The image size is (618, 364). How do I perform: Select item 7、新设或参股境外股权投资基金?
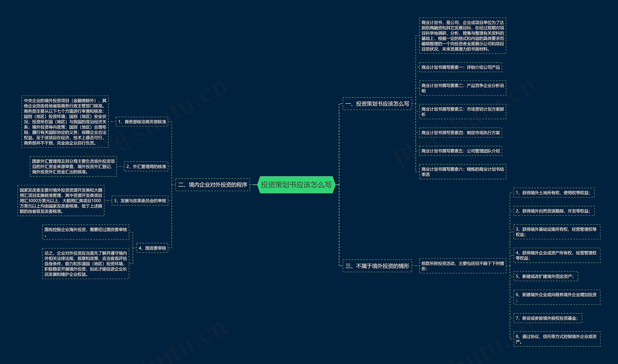[x=548, y=318]
